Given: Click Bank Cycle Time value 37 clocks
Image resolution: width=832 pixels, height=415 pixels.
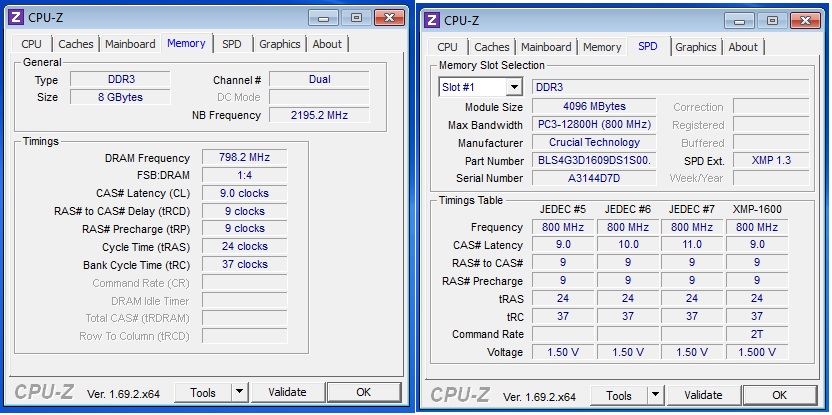Looking at the screenshot, I should pyautogui.click(x=245, y=264).
